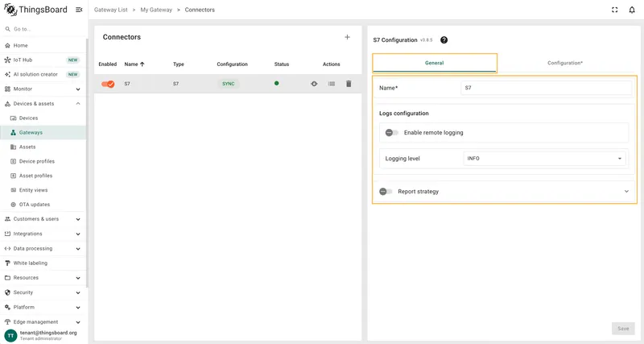
Task: Open AI solution creator
Action: 43,74
